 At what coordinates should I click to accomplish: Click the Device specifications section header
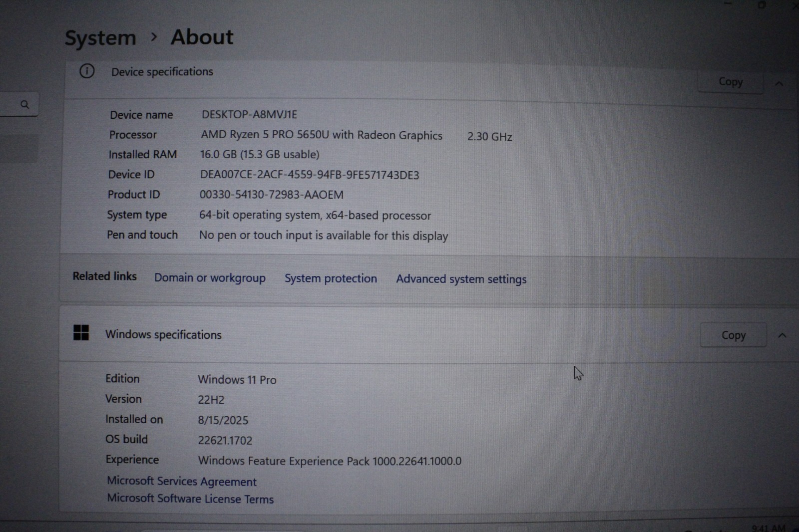(x=162, y=72)
